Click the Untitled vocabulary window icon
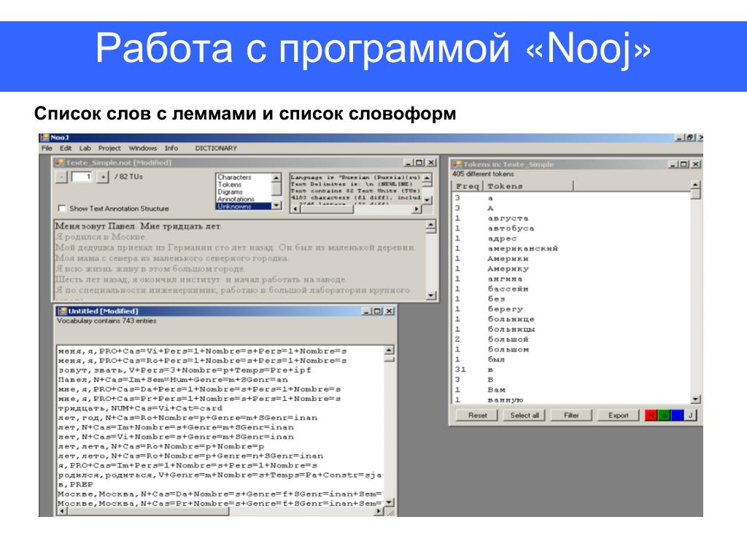The width and height of the screenshot is (747, 560). point(62,311)
